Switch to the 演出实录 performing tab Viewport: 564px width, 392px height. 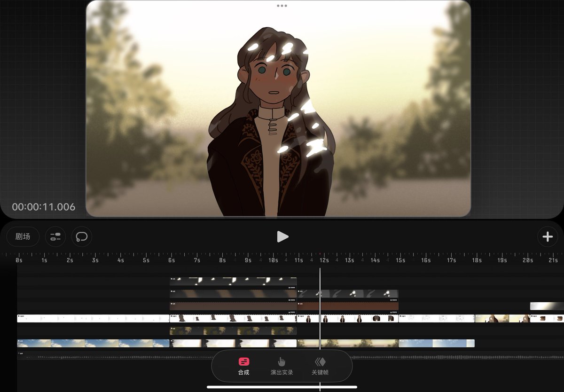tap(282, 366)
